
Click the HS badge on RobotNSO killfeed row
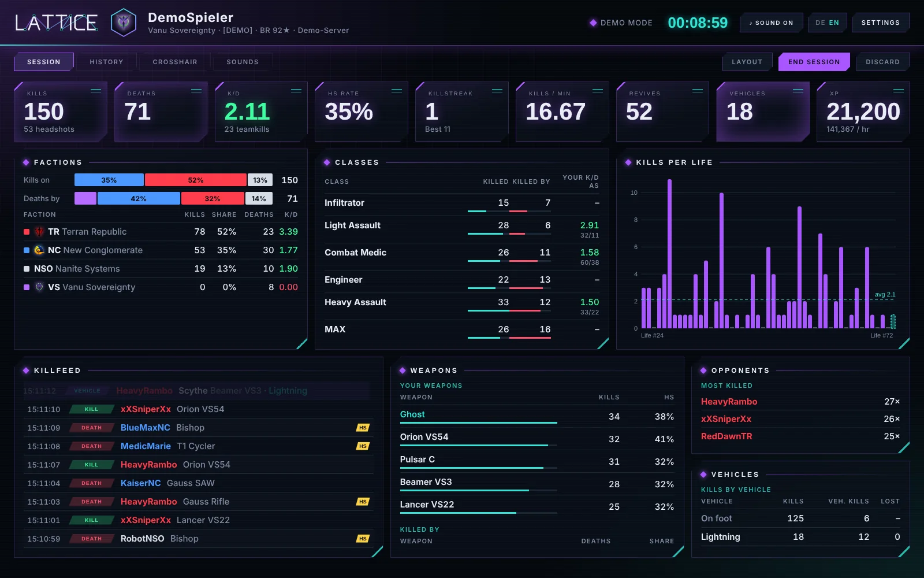coord(363,539)
